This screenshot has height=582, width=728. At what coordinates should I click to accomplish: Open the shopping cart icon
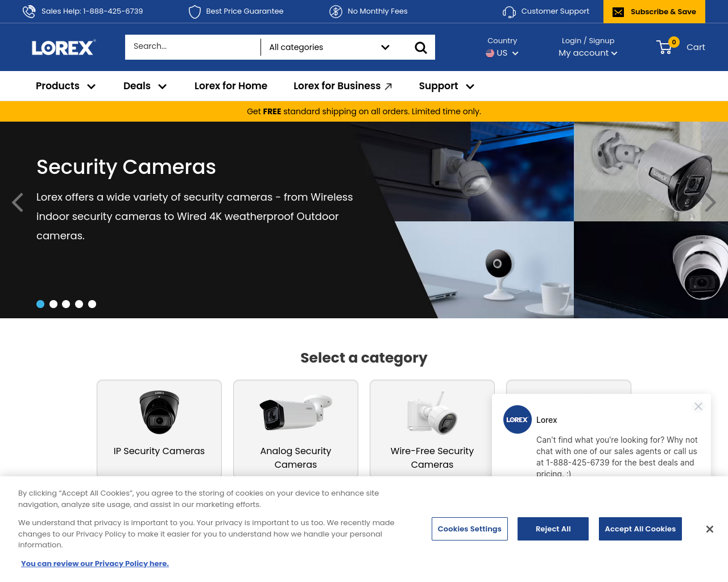[664, 47]
